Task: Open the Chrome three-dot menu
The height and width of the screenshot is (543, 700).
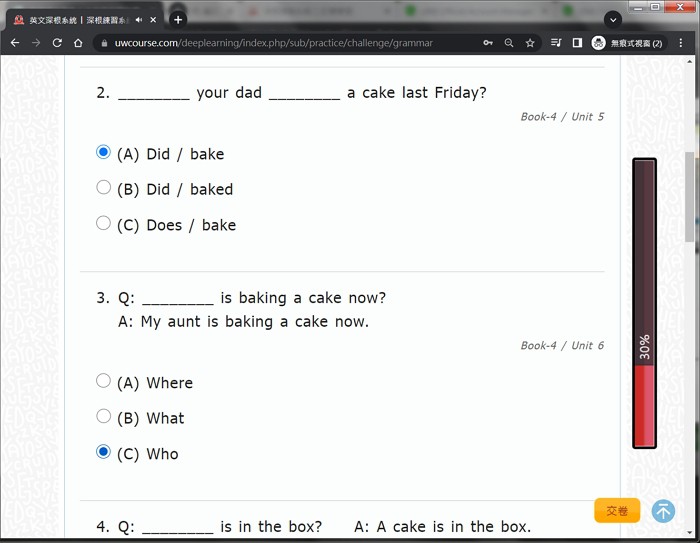Action: (681, 43)
